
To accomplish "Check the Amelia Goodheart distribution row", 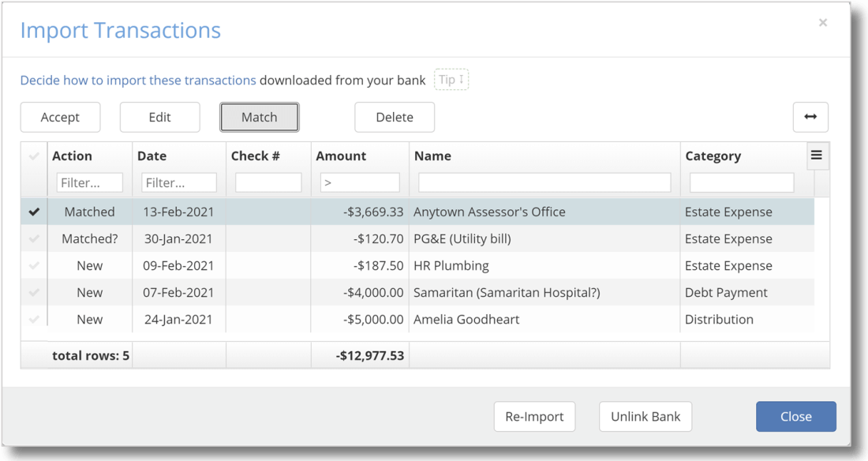I will [33, 319].
